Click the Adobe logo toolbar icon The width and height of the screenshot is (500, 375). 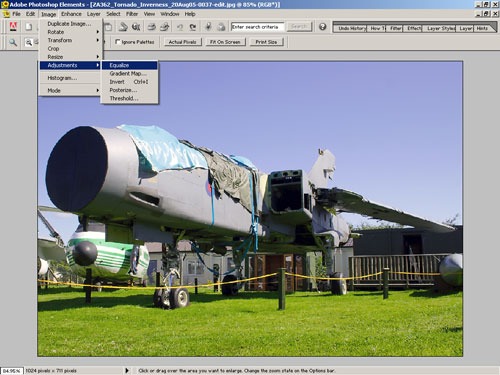pyautogui.click(x=13, y=27)
